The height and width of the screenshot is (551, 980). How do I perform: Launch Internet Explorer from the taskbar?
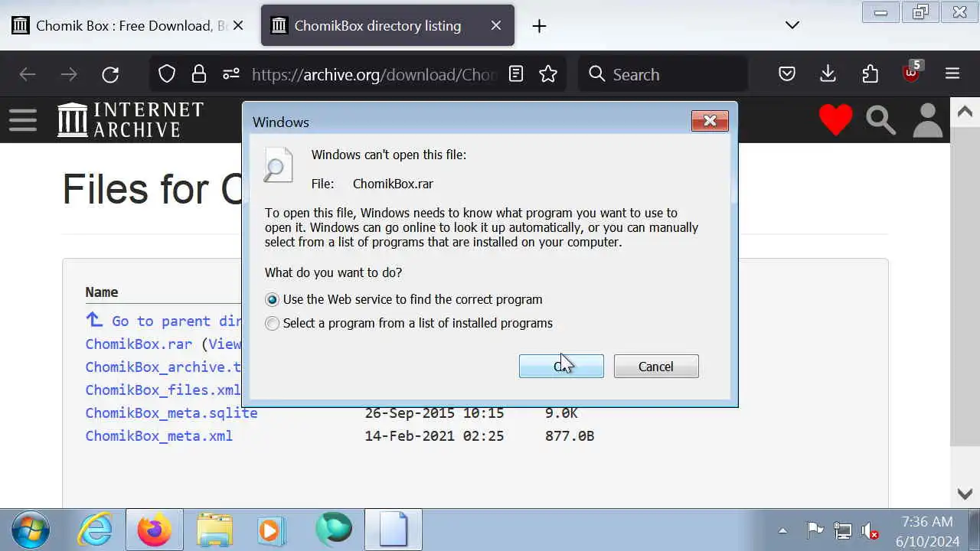pyautogui.click(x=96, y=530)
